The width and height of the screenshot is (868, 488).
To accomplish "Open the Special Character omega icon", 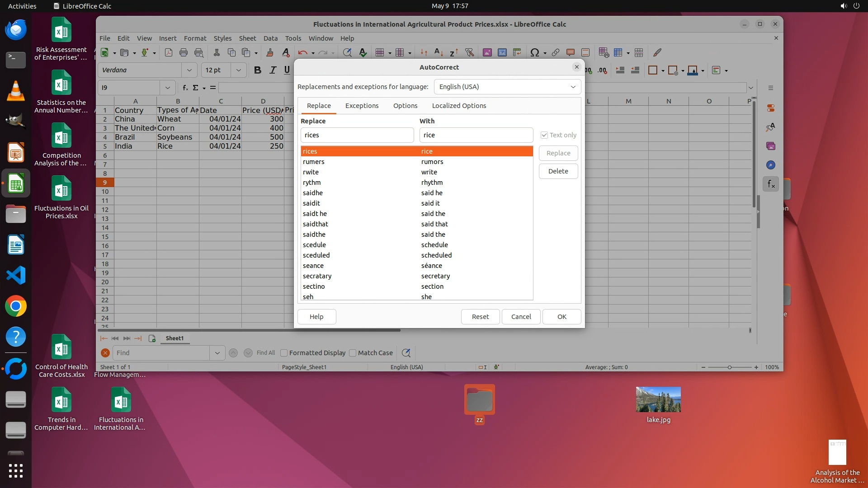I will 534,52.
